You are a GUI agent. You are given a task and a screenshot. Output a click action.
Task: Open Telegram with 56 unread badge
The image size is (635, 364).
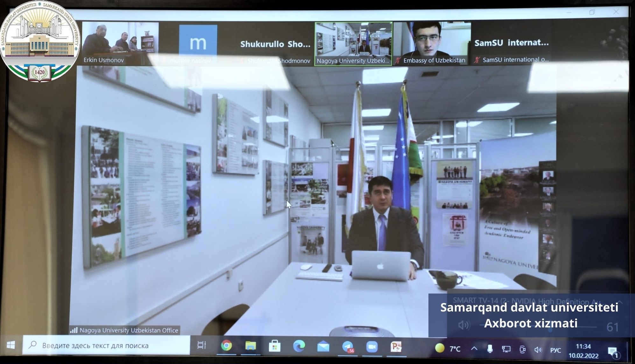coord(348,346)
